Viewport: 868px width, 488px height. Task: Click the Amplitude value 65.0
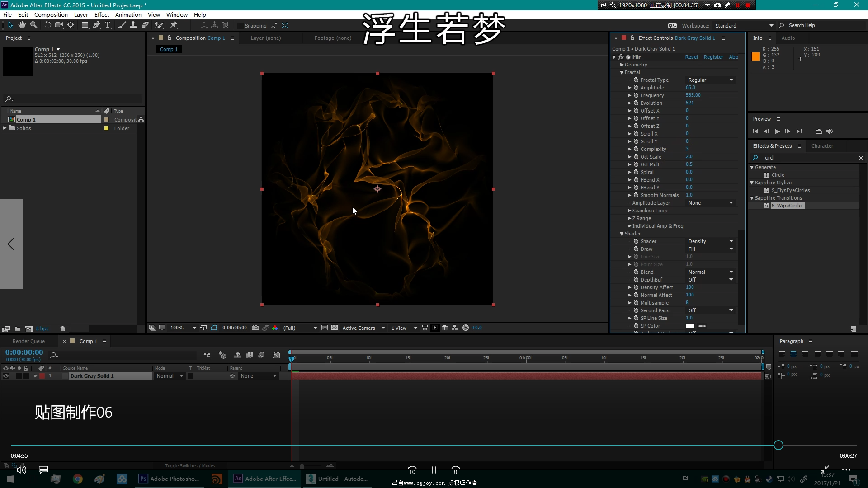coord(690,88)
